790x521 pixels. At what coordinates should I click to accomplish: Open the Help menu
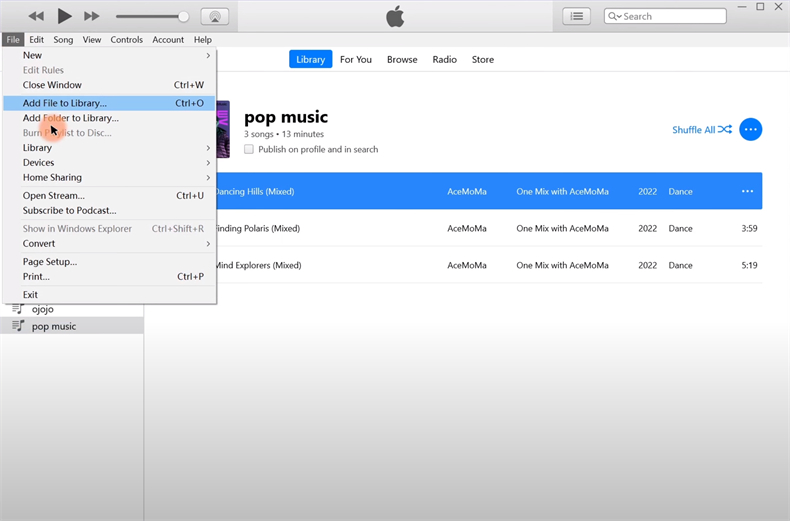(203, 39)
